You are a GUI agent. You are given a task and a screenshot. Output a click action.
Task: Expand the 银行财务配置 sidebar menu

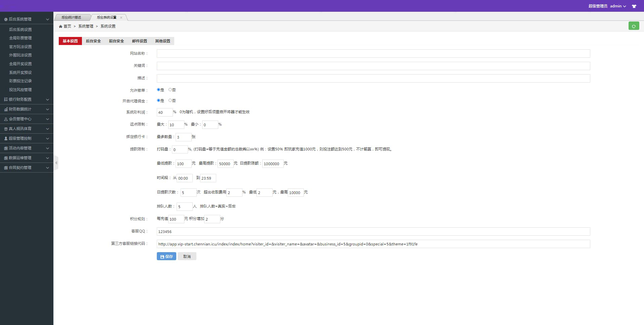(x=27, y=99)
